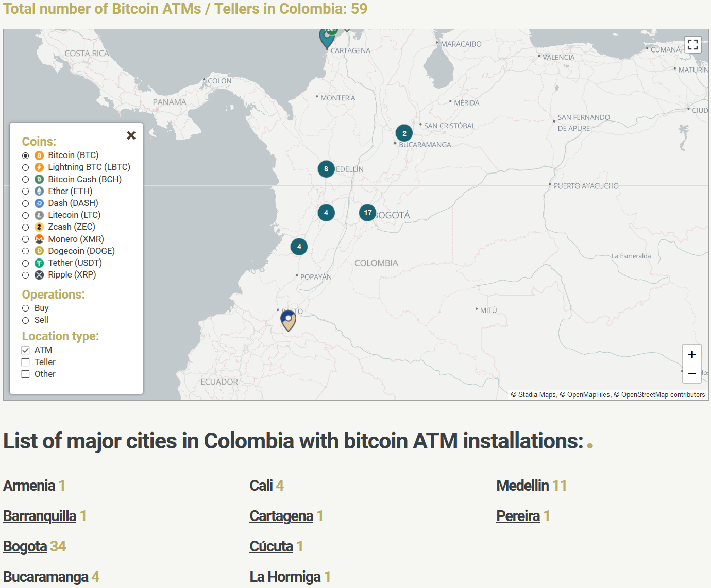Zoom out on the map

[x=692, y=373]
